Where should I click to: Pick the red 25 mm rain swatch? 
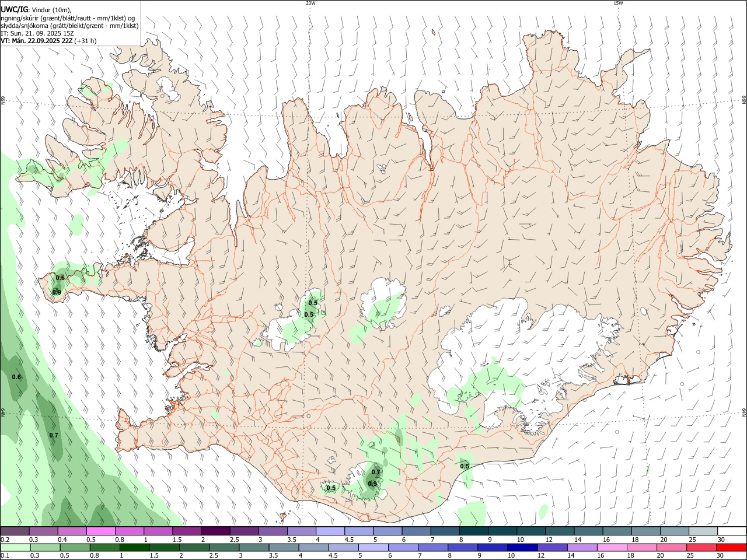coord(703,548)
